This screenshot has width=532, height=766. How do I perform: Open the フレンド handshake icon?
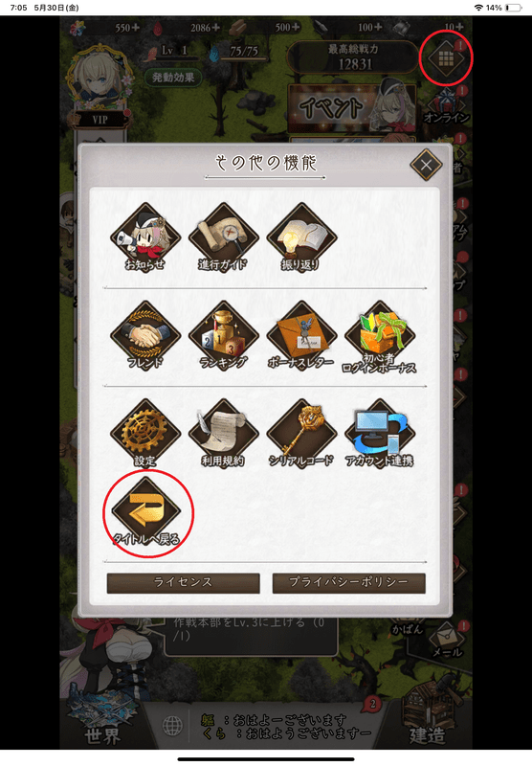[x=145, y=336]
